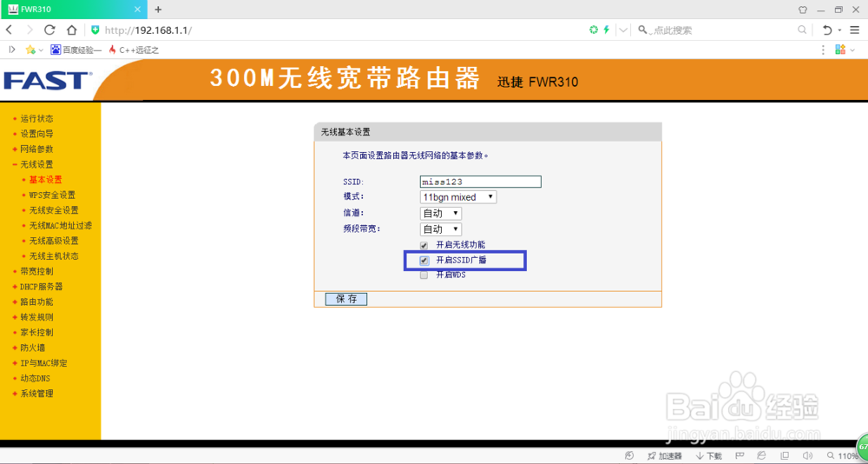Open the dropdown beside the undo arrow

[x=839, y=30]
